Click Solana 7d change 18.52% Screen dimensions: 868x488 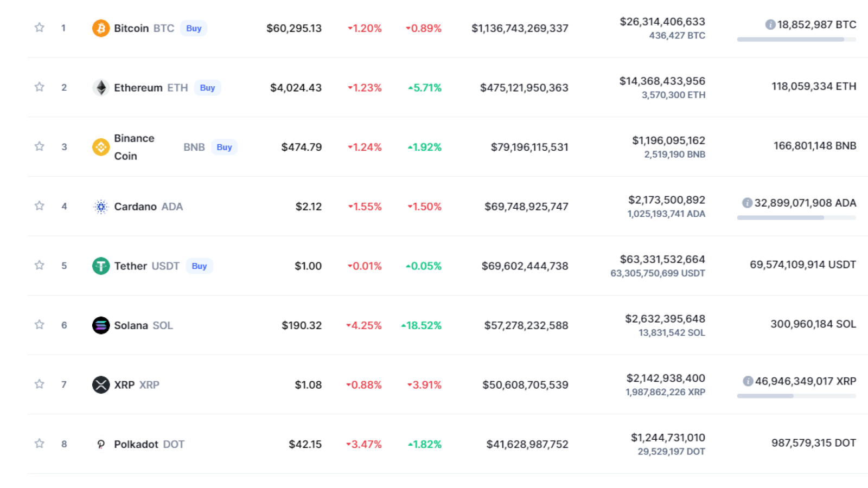(422, 325)
